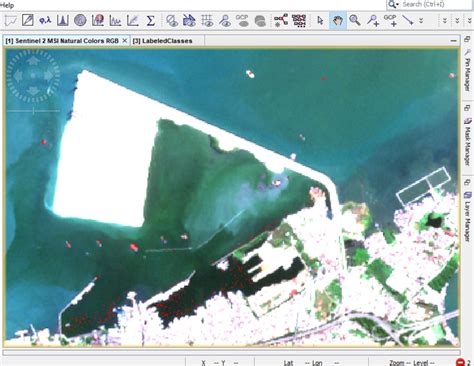Close the Sentinel 2 MSI Natural Colors tab

(x=125, y=41)
